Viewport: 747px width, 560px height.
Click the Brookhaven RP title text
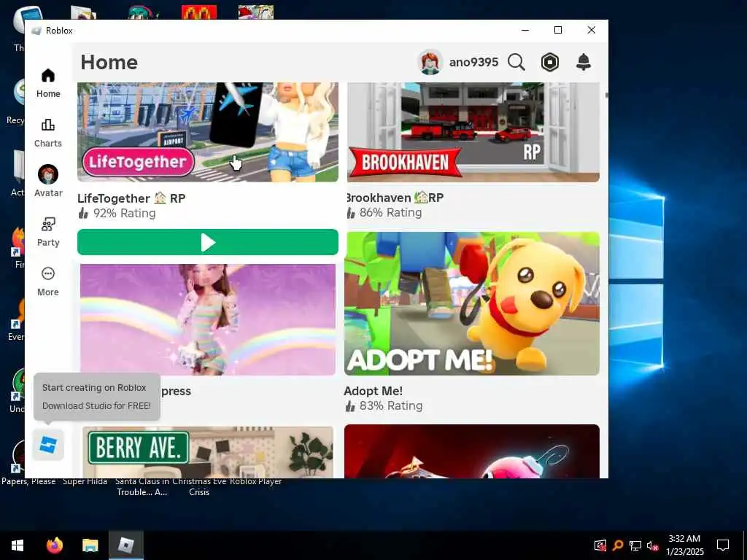(395, 198)
